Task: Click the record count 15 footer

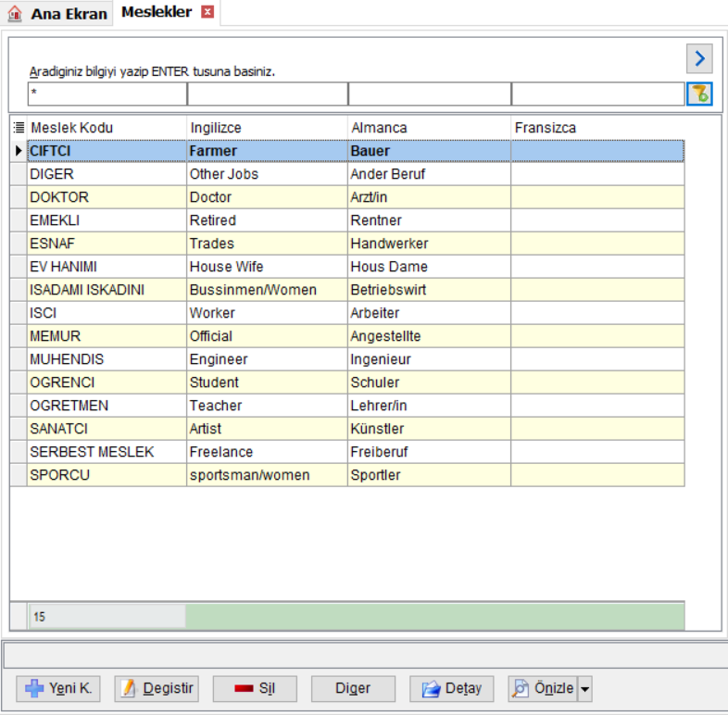Action: pyautogui.click(x=107, y=617)
